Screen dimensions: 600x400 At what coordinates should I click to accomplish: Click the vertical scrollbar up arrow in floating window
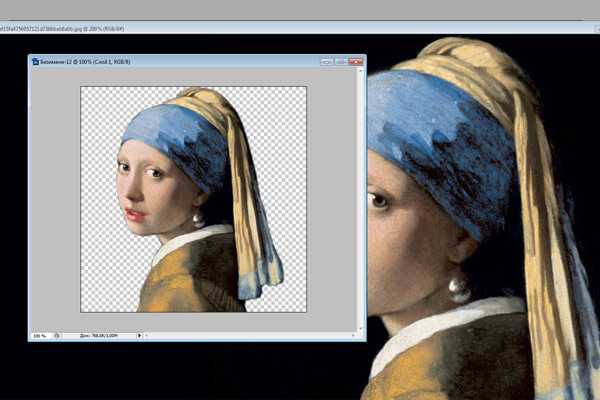click(360, 71)
